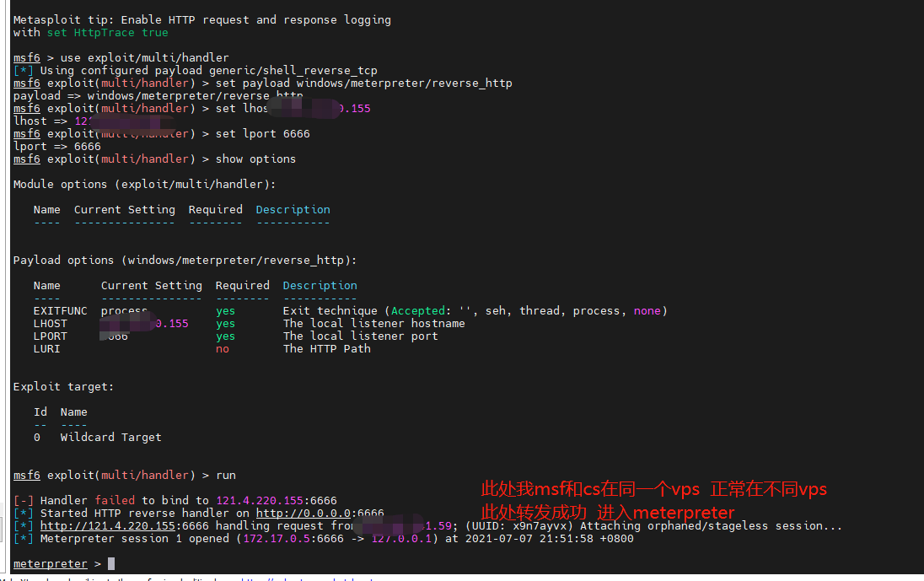Select the green 'set HttpTrace true' text

(107, 33)
